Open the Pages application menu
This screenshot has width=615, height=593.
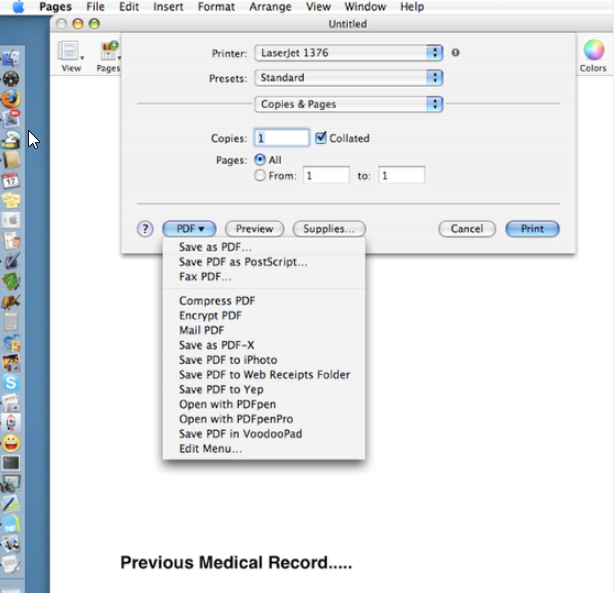point(55,7)
